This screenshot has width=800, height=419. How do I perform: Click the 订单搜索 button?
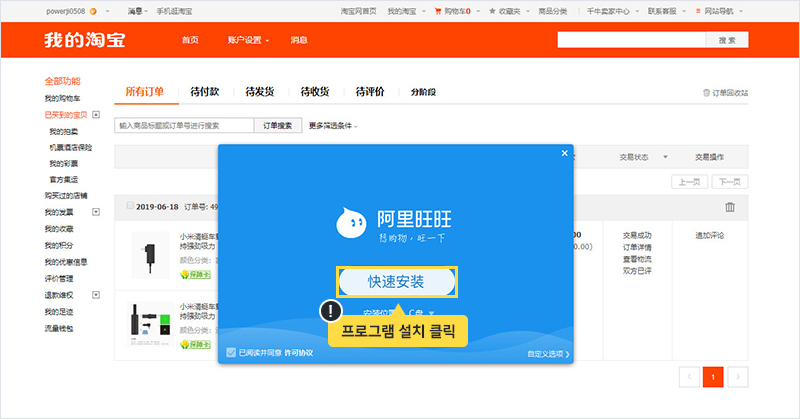point(278,126)
